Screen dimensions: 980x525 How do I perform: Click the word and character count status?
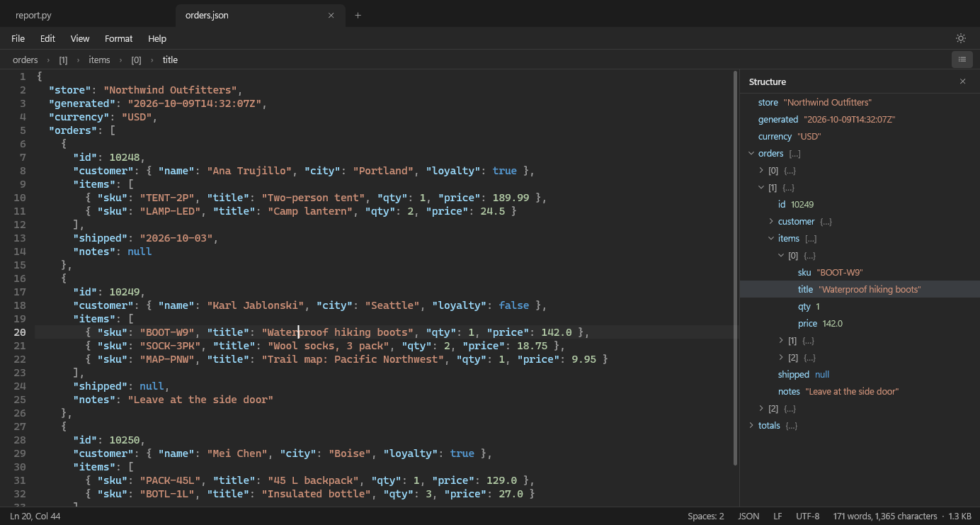pyautogui.click(x=884, y=516)
